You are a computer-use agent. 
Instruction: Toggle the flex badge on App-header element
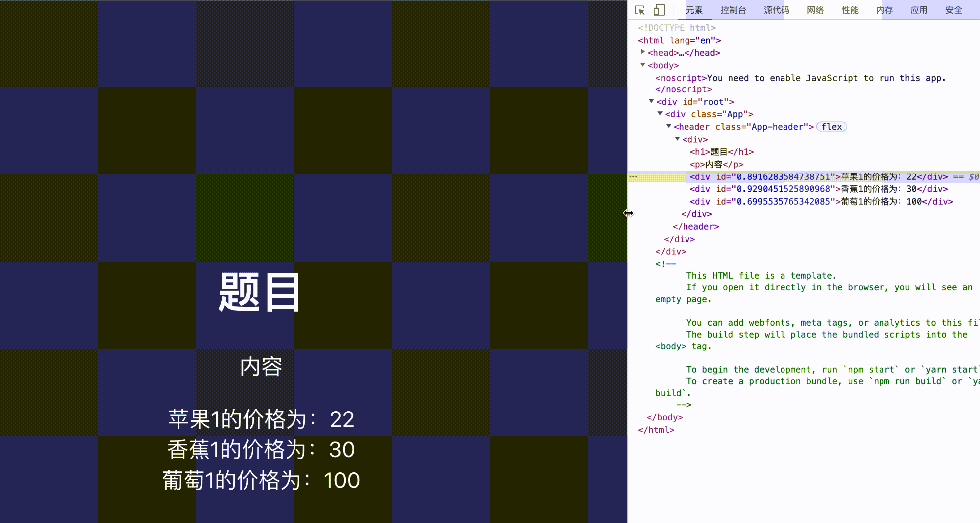click(831, 127)
